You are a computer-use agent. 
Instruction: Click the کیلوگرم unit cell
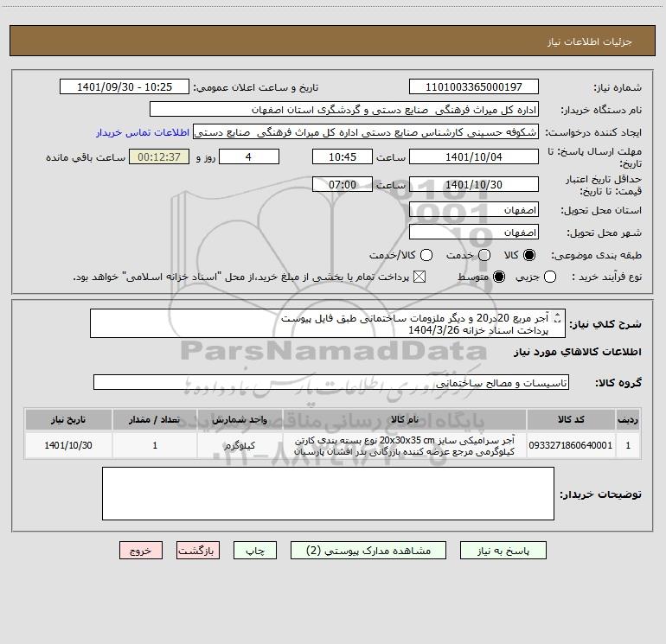240,445
